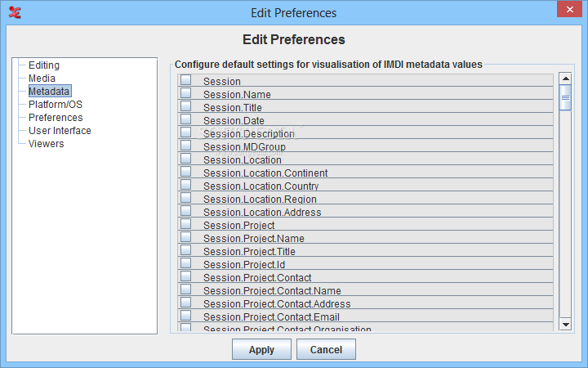Viewport: 588px width, 368px height.
Task: Go to the Viewers category
Action: (46, 143)
